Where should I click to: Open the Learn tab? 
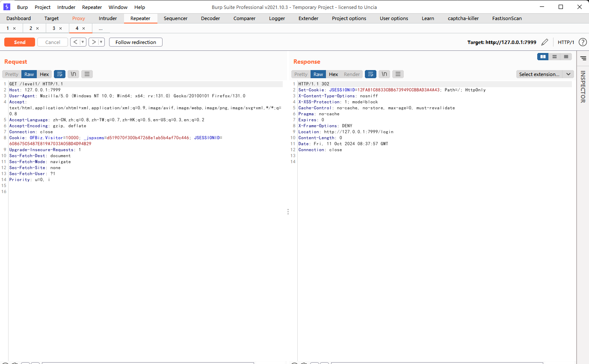coord(428,18)
